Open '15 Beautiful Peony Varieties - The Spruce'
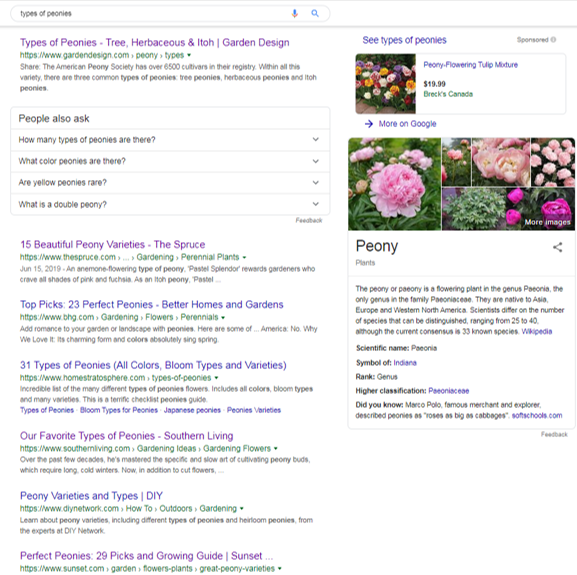Viewport: 577px width, 575px height. 113,245
